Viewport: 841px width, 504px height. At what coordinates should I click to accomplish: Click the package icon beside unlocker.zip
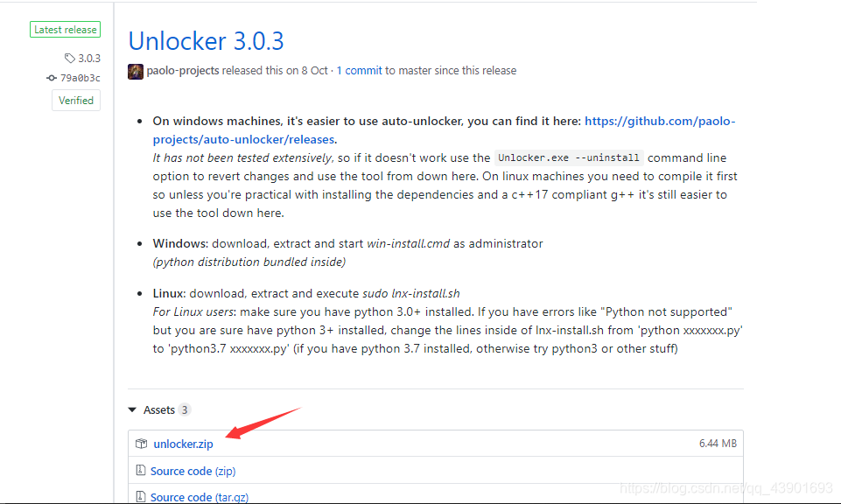(x=141, y=444)
